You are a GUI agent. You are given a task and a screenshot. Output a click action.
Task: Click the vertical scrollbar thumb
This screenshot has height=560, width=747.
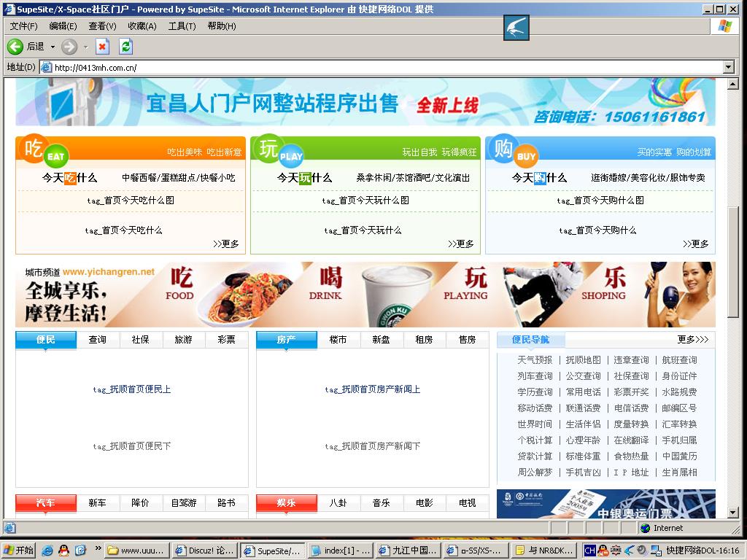pos(733,262)
